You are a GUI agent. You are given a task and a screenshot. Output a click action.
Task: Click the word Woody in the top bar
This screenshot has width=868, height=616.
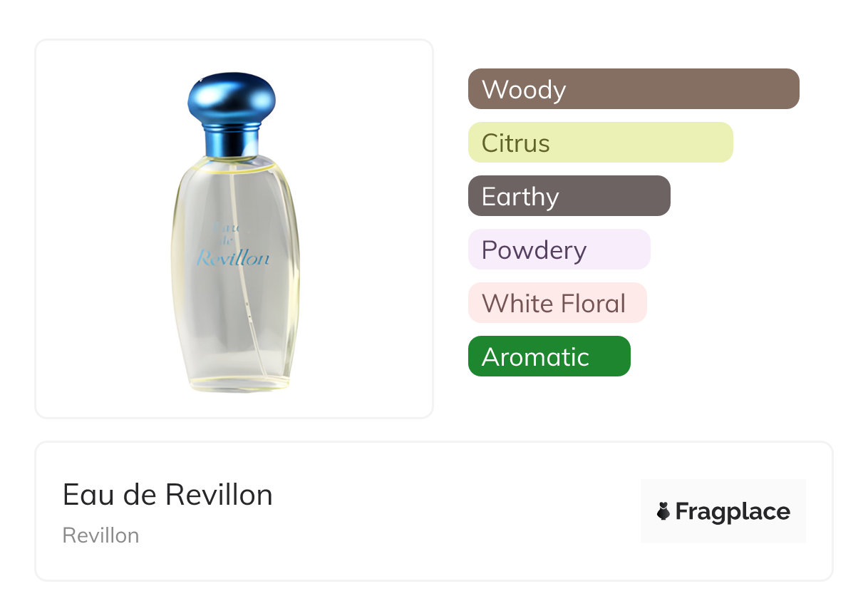(x=524, y=90)
